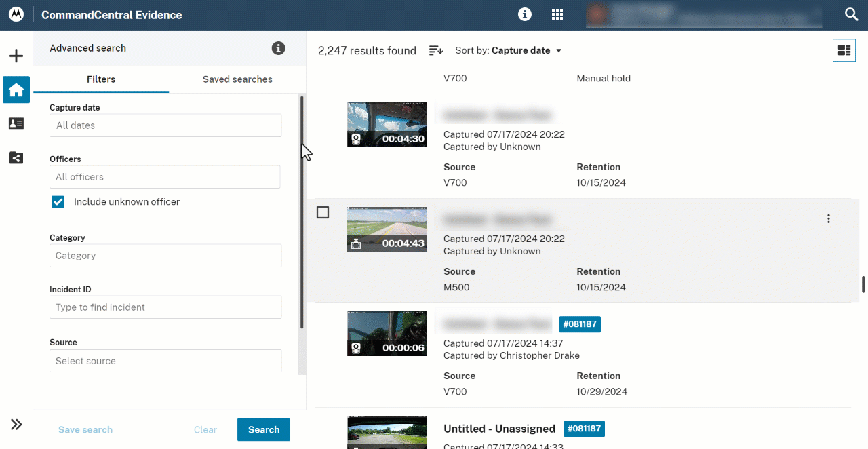Viewport: 868px width, 449px height.
Task: Open the apps grid launcher
Action: [557, 15]
